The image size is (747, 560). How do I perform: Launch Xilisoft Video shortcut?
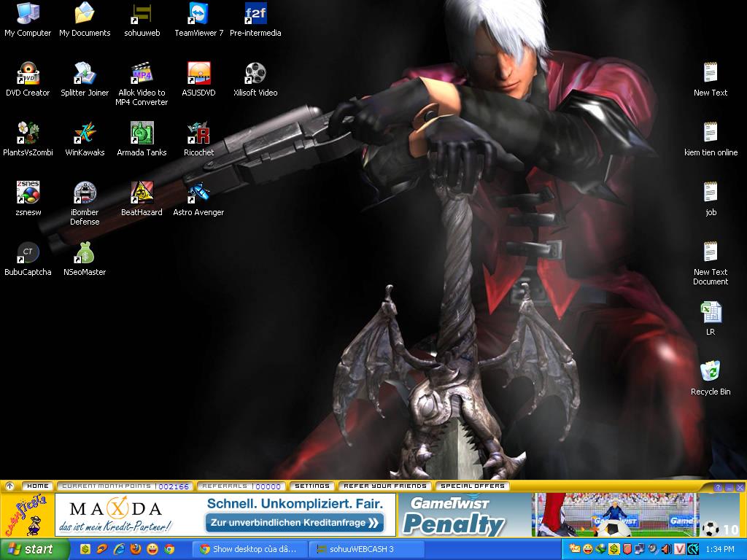point(255,79)
